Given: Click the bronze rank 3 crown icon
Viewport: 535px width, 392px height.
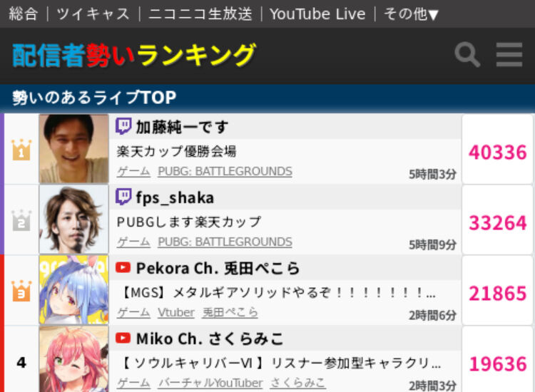Looking at the screenshot, I should tap(21, 291).
